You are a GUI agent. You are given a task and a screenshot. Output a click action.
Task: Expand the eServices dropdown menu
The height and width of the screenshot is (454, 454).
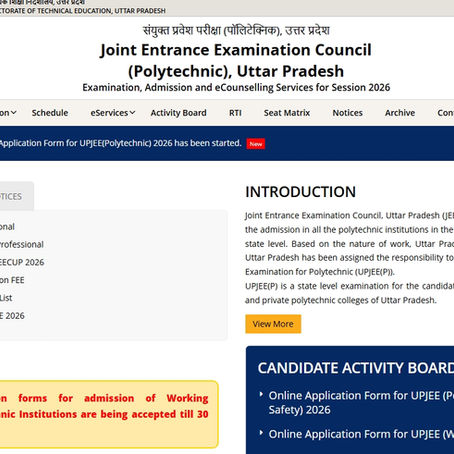point(113,113)
